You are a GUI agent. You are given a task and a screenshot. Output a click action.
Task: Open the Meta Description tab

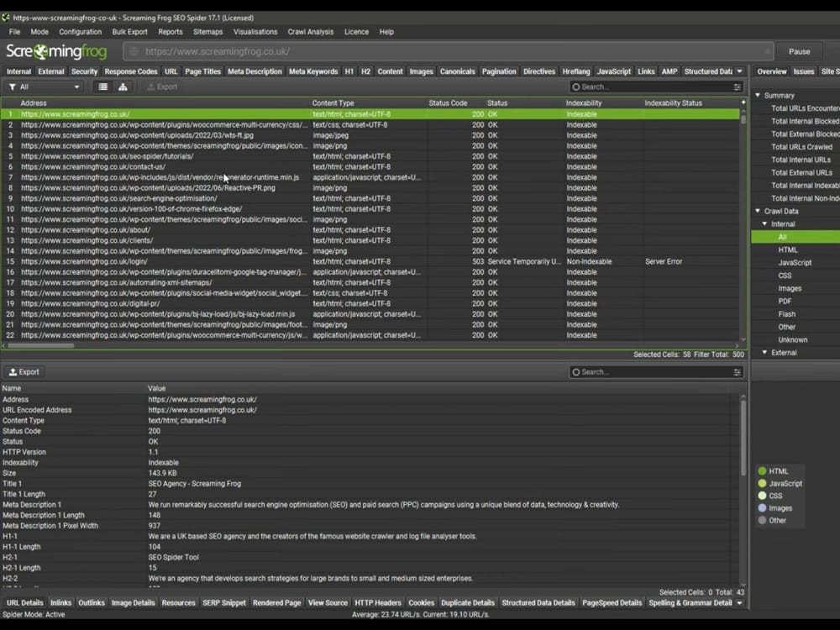coord(255,71)
